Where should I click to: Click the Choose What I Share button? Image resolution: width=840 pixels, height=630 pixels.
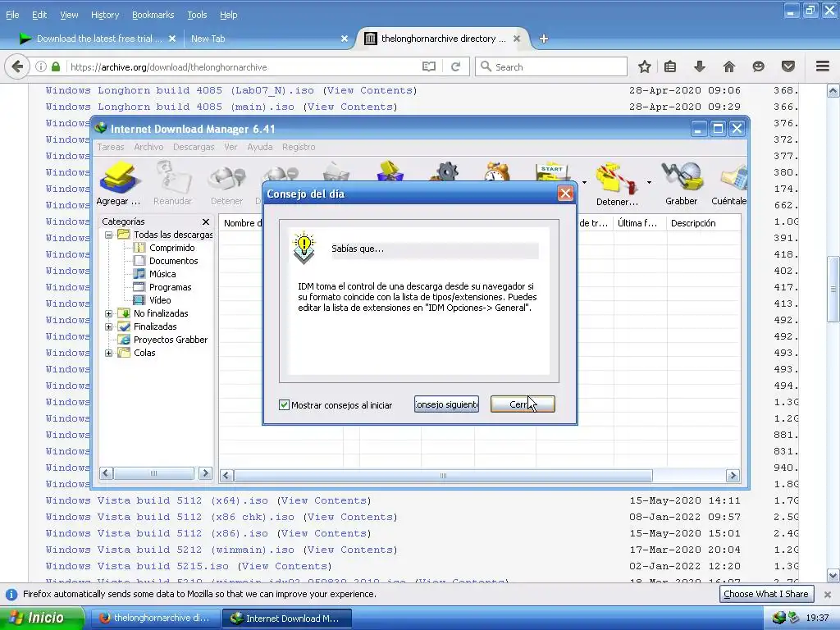[x=766, y=594]
